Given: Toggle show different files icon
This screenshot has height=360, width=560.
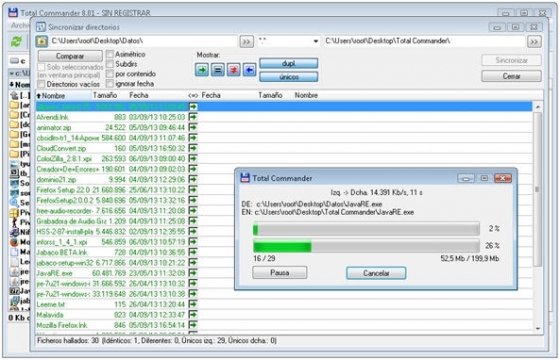Looking at the screenshot, I should pos(234,70).
